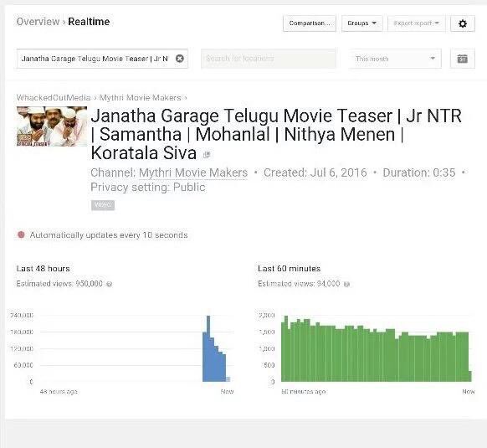Open Mythri Movie Makers channel link

pyautogui.click(x=193, y=173)
